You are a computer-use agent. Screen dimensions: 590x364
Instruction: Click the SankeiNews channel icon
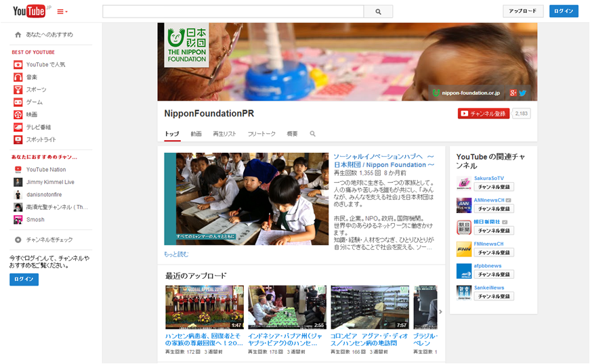click(464, 293)
